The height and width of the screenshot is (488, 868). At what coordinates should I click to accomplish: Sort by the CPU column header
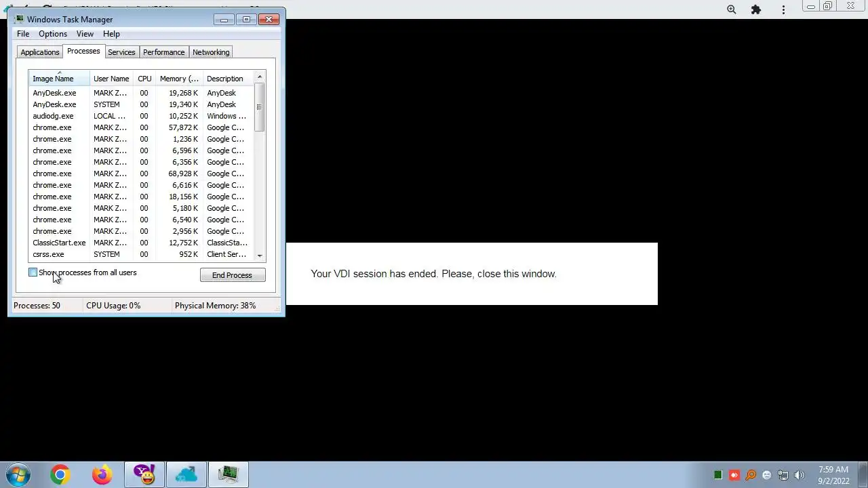click(x=144, y=79)
